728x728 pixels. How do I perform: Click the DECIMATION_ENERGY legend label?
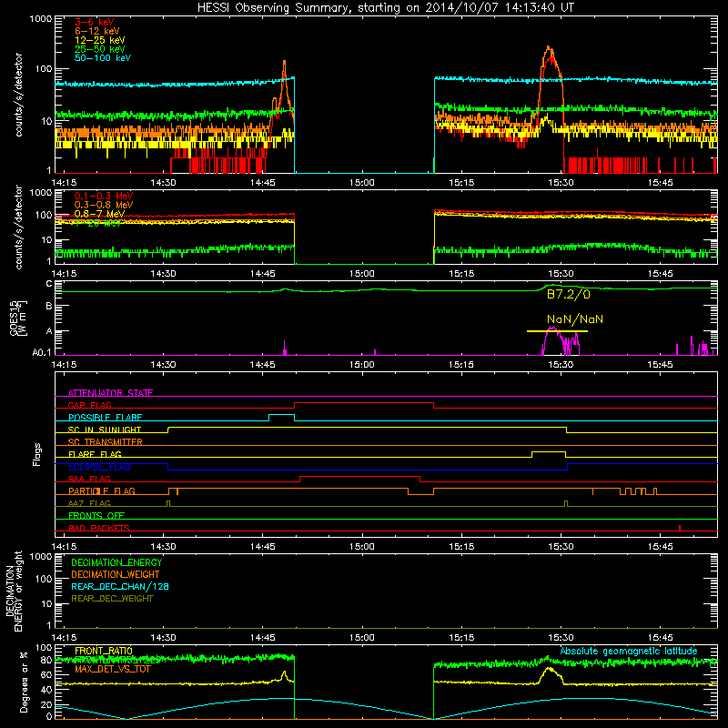[x=116, y=562]
